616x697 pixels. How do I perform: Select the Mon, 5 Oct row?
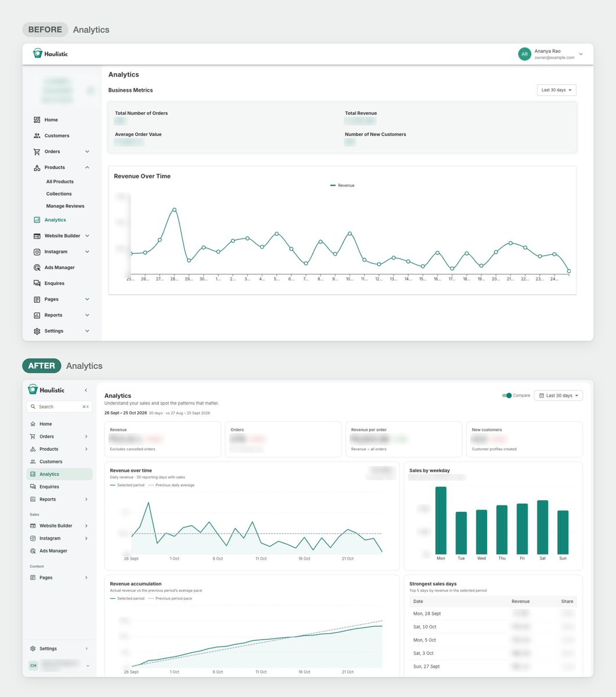tap(493, 640)
